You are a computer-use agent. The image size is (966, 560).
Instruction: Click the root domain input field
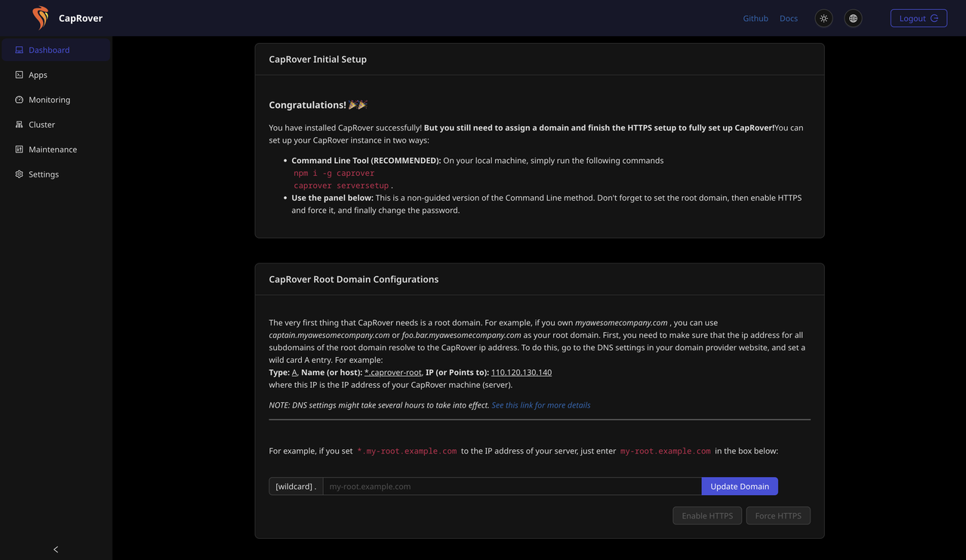[x=512, y=485]
